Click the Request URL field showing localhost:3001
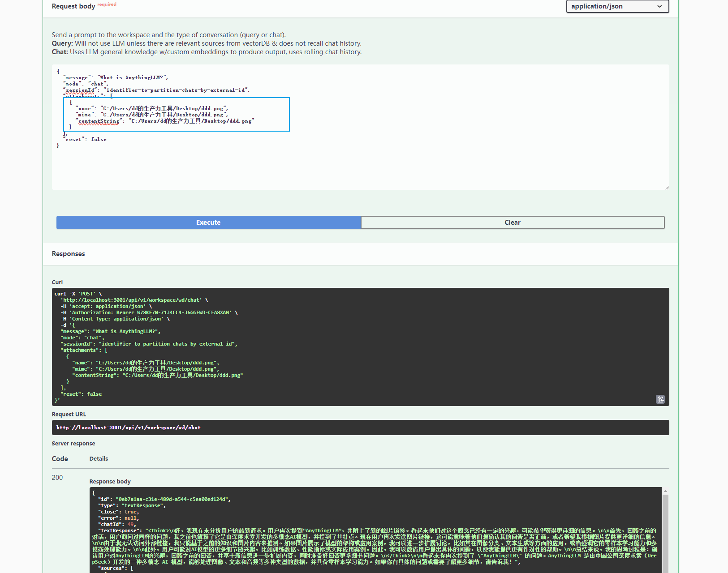The width and height of the screenshot is (728, 573). [x=128, y=428]
